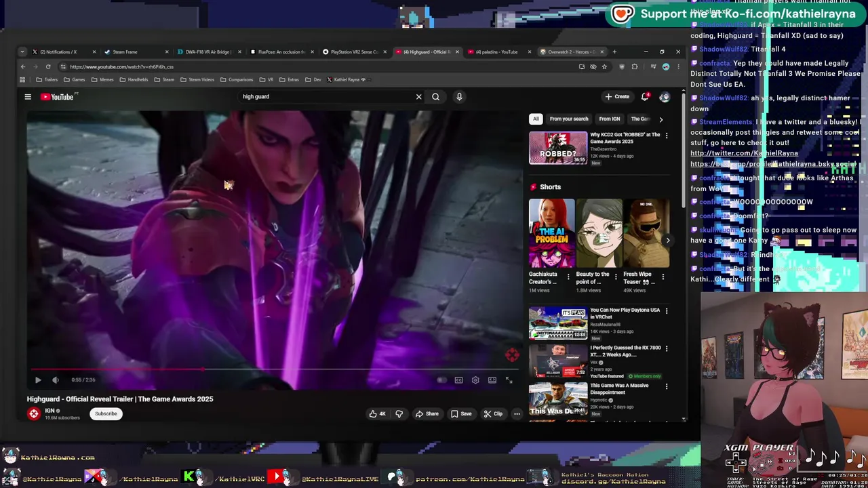Toggle the autoplay switch in player
This screenshot has width=868, height=488.
pos(441,380)
